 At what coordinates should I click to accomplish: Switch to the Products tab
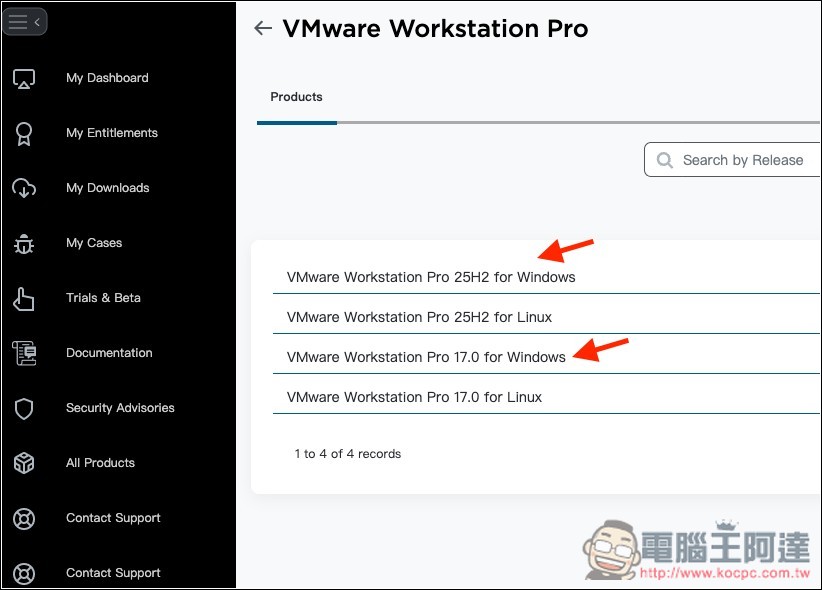296,97
